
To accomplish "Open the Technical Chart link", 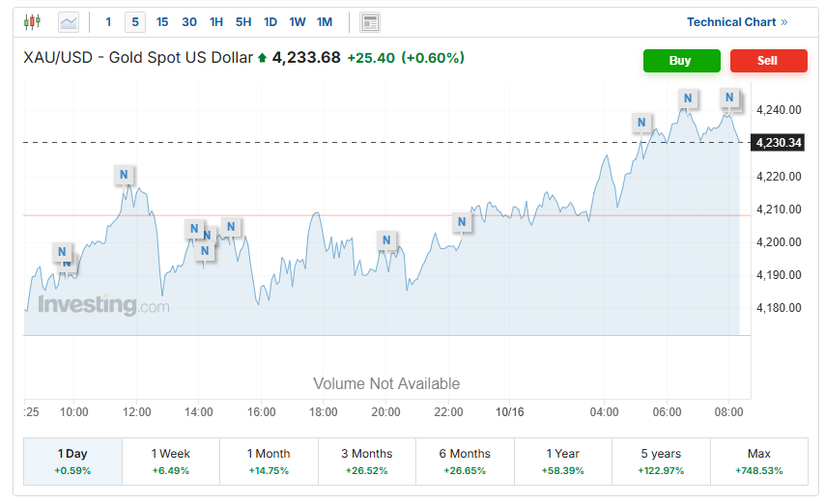I will [737, 22].
